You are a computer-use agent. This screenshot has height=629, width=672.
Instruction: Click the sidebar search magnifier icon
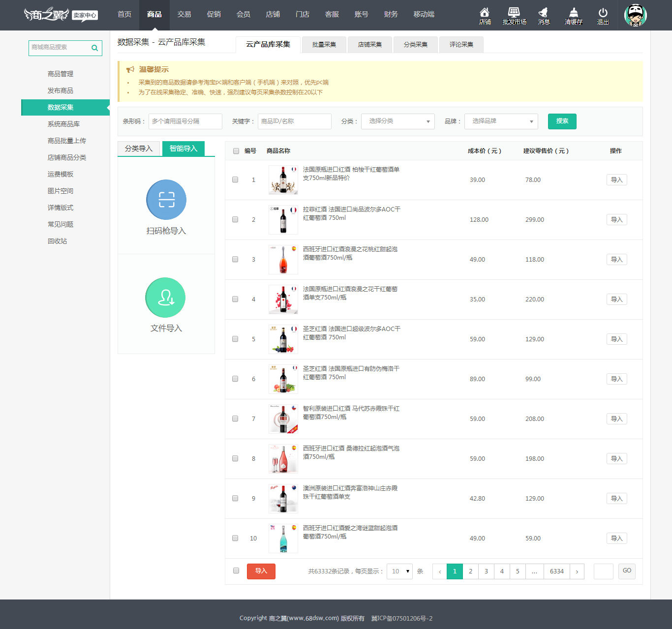pyautogui.click(x=95, y=48)
